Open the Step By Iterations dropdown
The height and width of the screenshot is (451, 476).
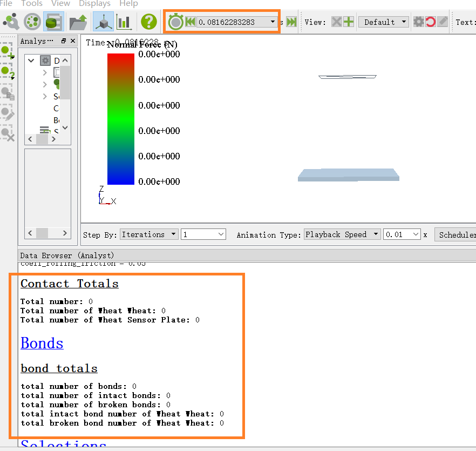coord(149,234)
